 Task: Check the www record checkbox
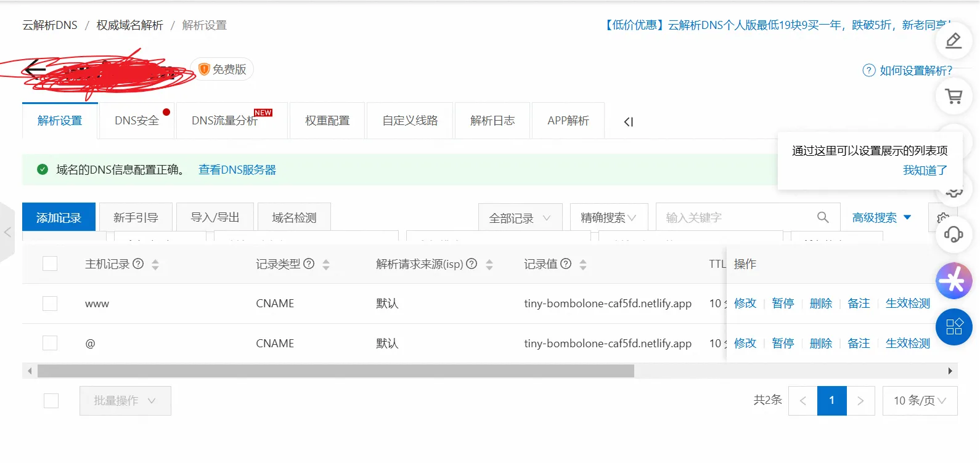point(50,304)
